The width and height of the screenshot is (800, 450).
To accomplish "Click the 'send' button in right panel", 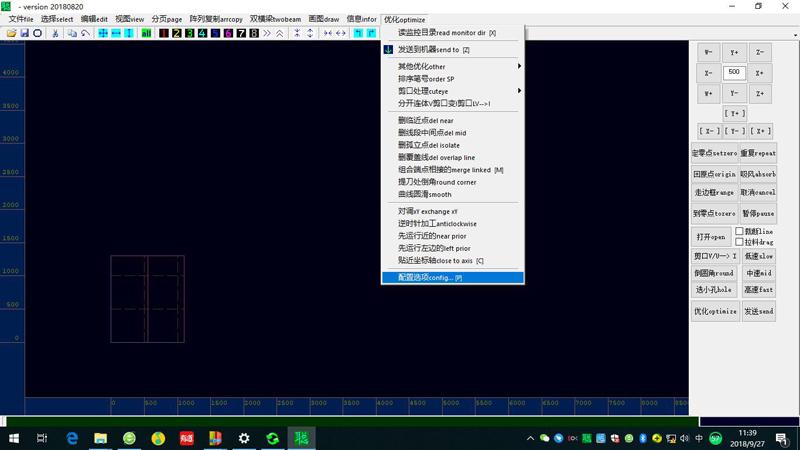I will pyautogui.click(x=759, y=311).
